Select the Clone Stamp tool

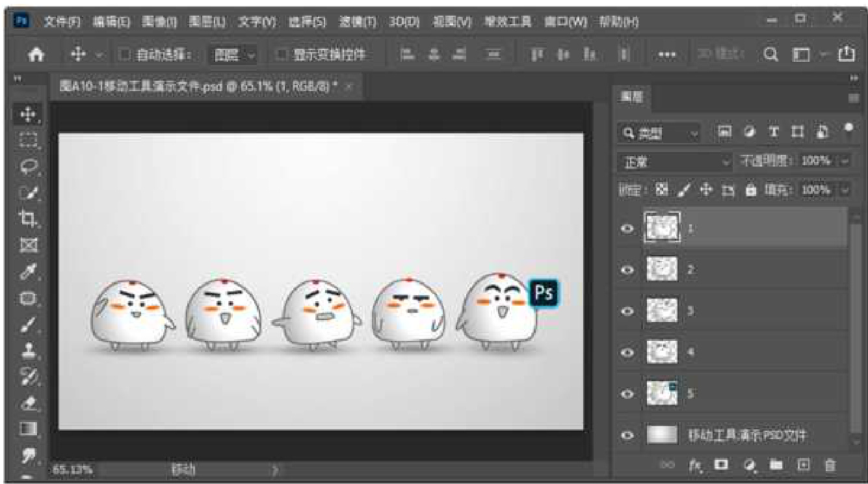[x=27, y=349]
